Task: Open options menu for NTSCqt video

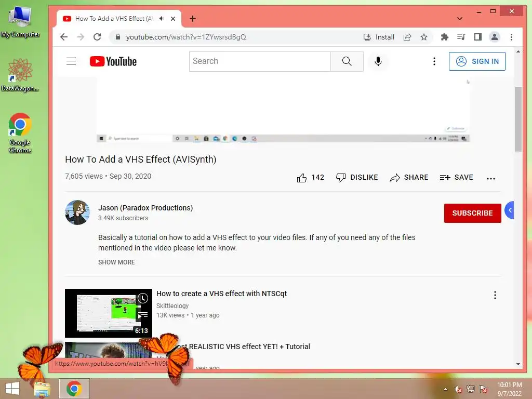Action: point(495,295)
